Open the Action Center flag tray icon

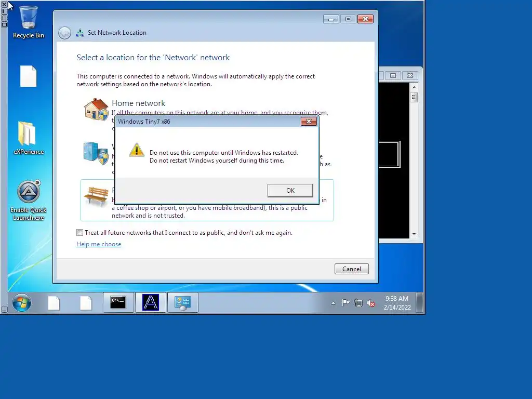(345, 303)
